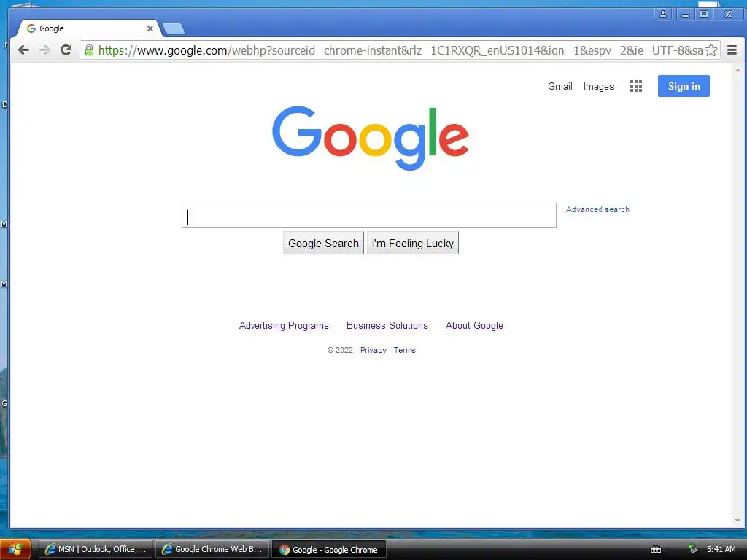Open the Windows Start button

coord(15,550)
